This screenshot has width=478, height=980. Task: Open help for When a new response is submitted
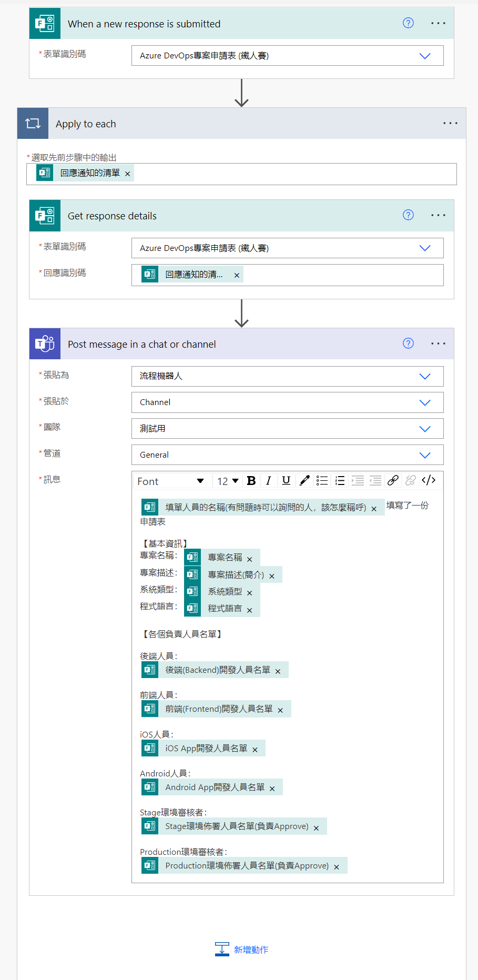pyautogui.click(x=408, y=23)
